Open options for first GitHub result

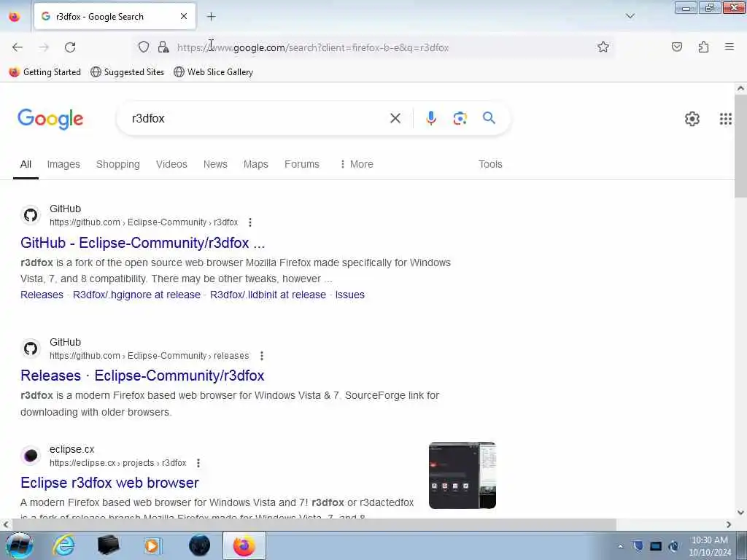pos(250,222)
